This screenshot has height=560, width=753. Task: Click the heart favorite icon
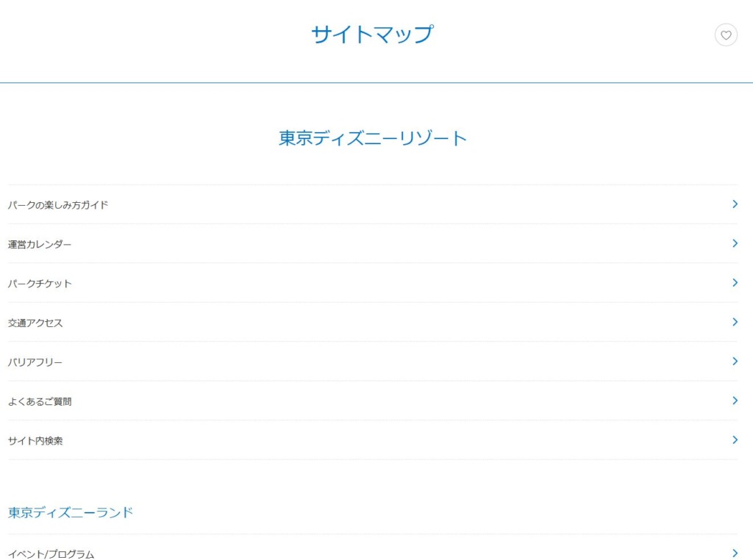click(x=726, y=35)
